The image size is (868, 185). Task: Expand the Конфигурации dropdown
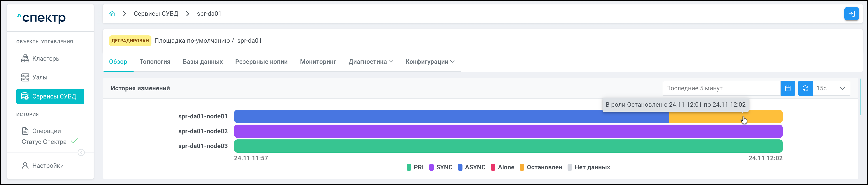tap(430, 62)
